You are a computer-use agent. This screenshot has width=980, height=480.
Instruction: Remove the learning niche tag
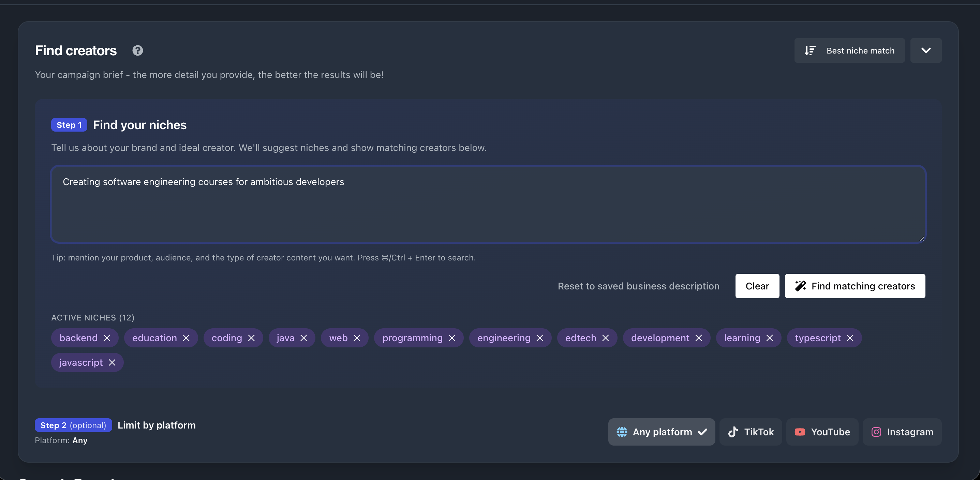pos(770,338)
